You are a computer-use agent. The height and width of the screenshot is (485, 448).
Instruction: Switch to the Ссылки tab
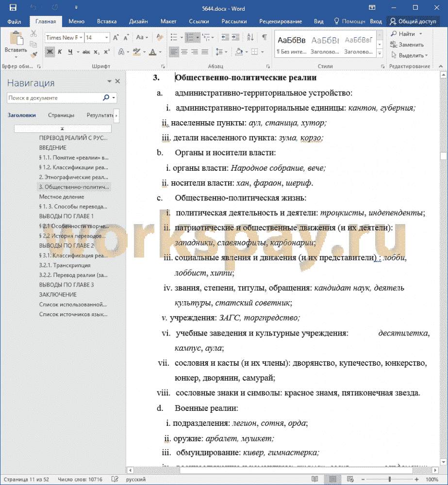click(x=199, y=21)
